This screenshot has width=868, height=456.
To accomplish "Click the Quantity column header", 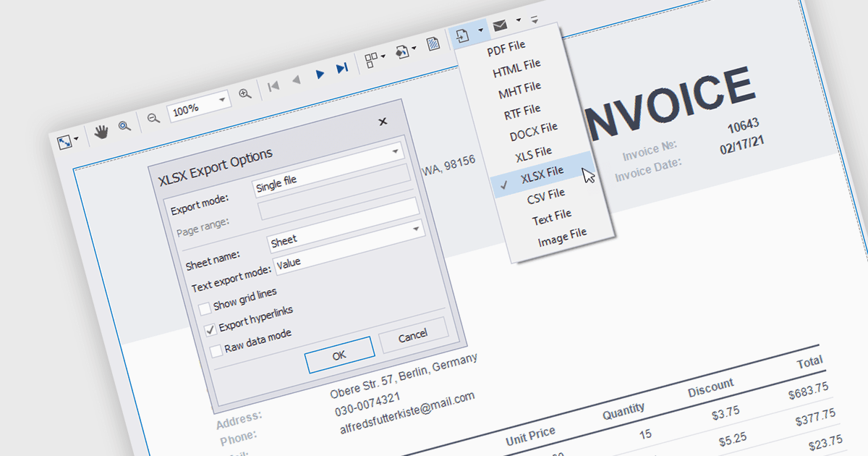I will coord(624,410).
